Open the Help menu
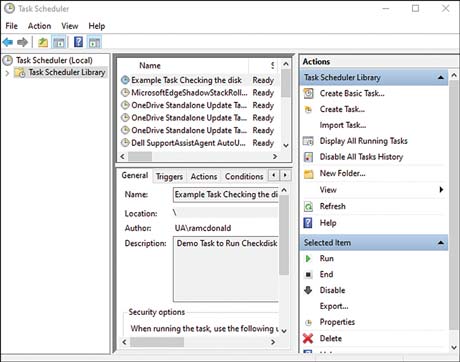This screenshot has height=362, width=460. (97, 26)
